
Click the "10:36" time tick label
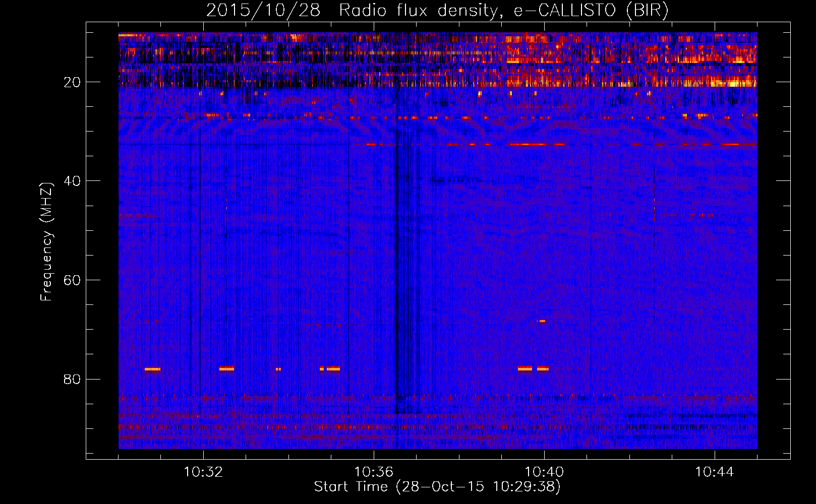(374, 472)
